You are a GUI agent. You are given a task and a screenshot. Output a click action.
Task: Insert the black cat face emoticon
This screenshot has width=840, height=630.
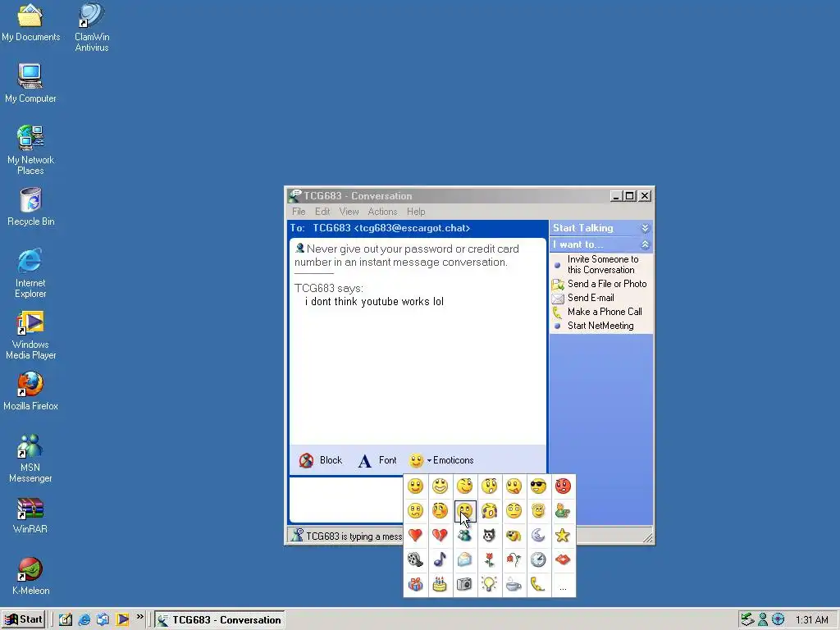coord(489,535)
